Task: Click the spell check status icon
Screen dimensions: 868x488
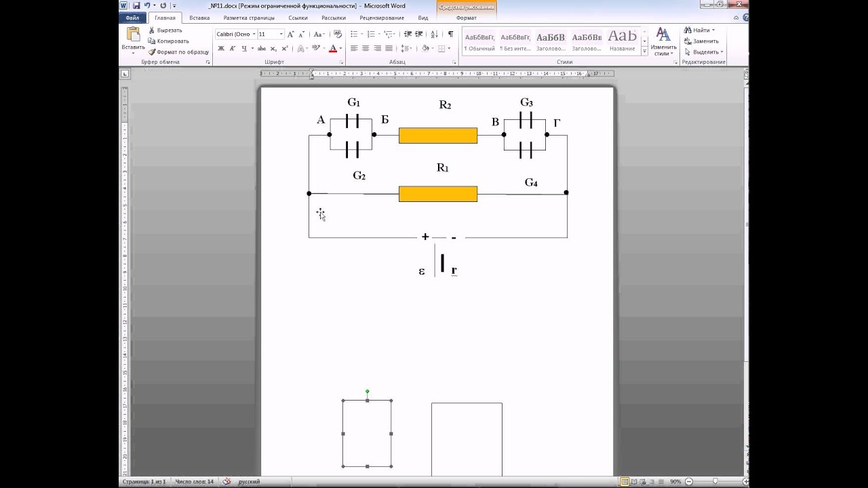Action: [x=227, y=481]
